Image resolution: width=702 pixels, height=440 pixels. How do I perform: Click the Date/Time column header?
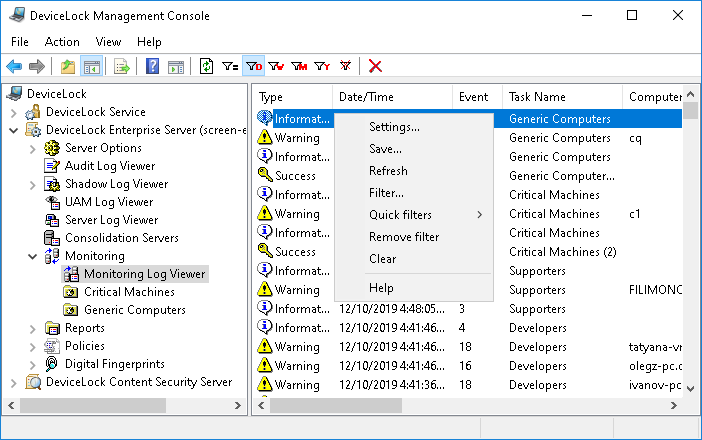(366, 97)
